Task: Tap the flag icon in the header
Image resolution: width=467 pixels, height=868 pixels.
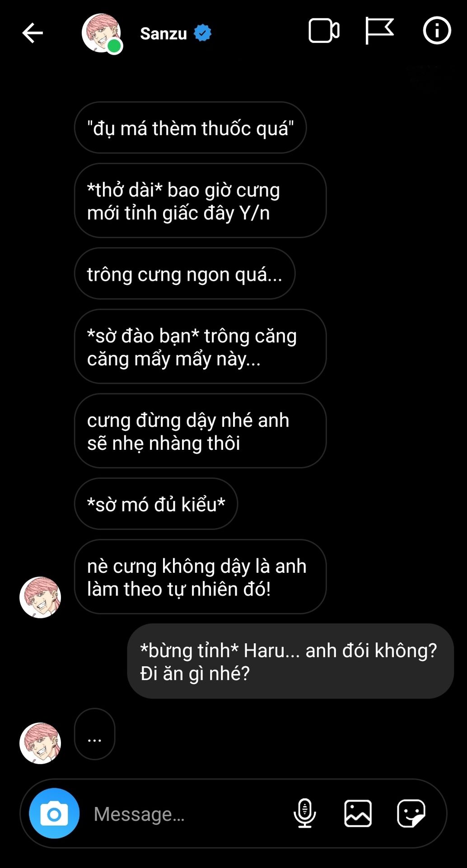Action: coord(379,31)
